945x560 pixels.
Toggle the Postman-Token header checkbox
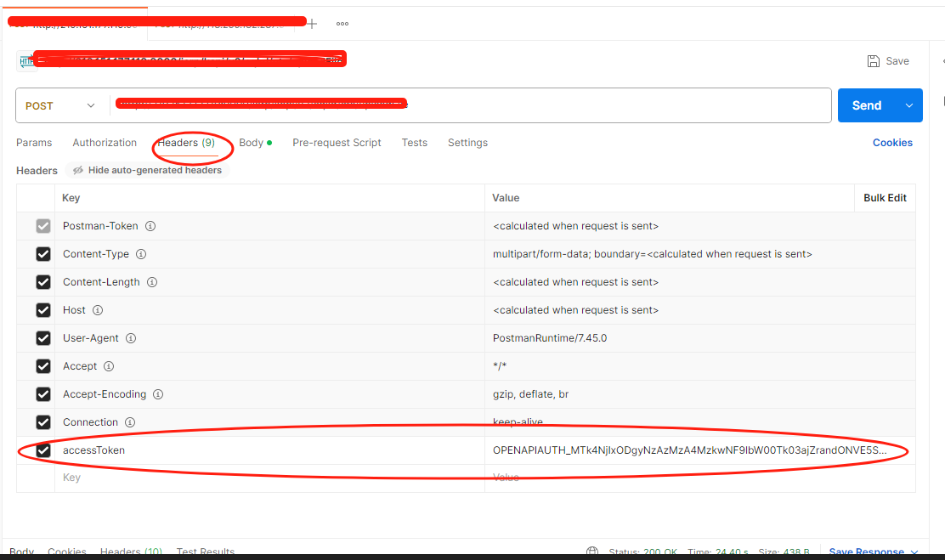[43, 226]
